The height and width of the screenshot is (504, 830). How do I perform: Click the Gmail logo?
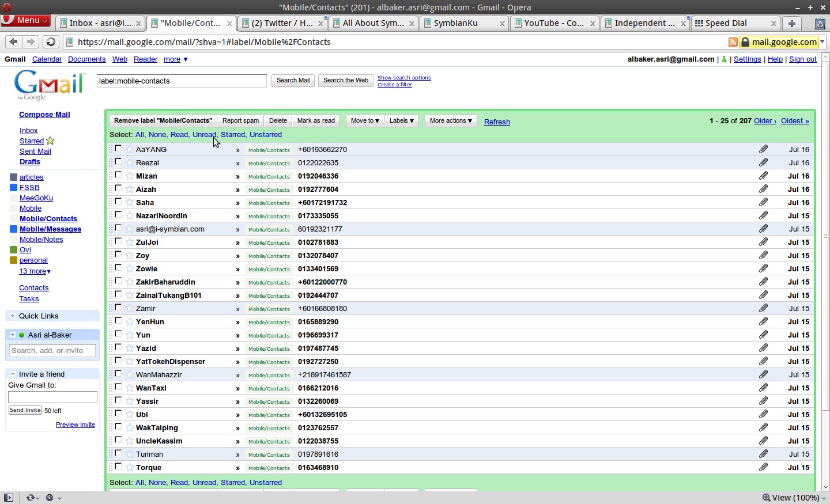50,85
